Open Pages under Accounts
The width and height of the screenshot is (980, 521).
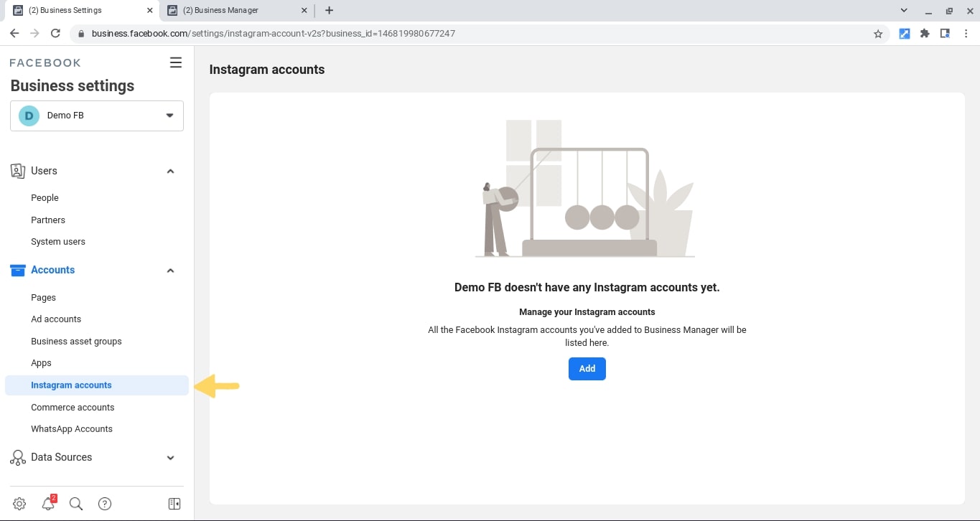tap(43, 298)
